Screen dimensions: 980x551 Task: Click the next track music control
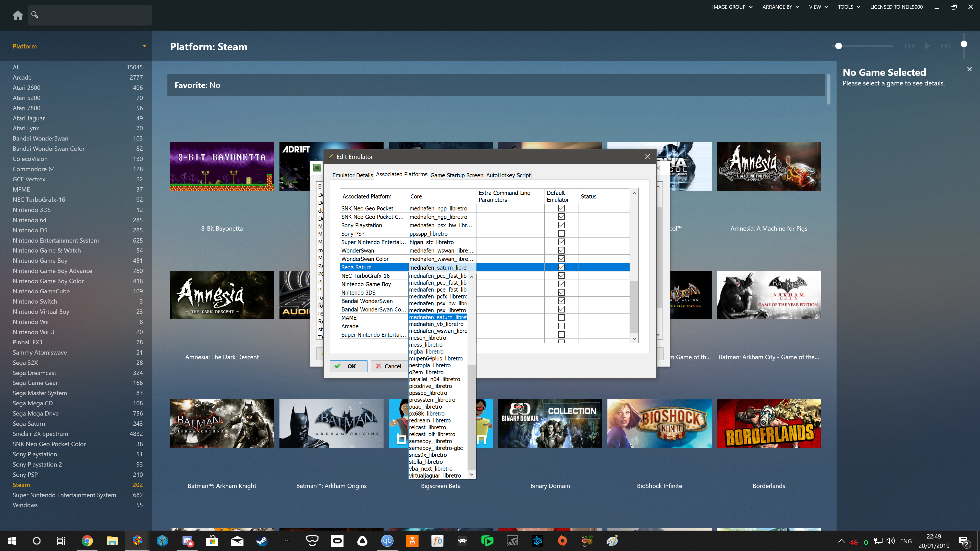click(945, 46)
